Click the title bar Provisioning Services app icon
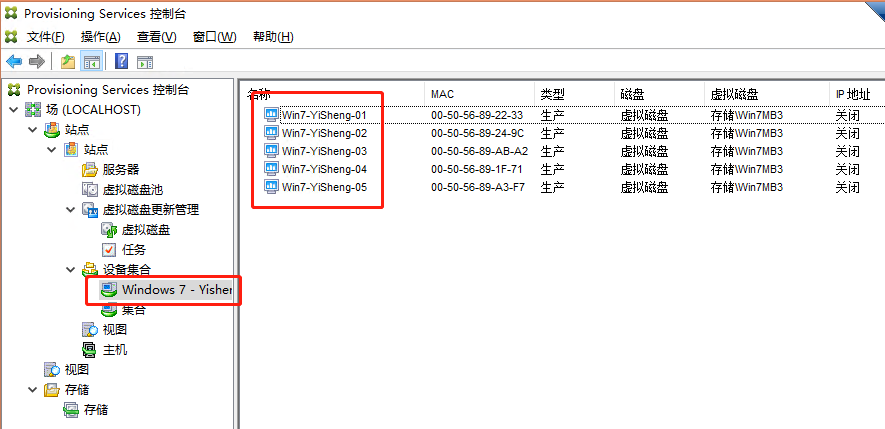Image resolution: width=885 pixels, height=429 pixels. (11, 14)
